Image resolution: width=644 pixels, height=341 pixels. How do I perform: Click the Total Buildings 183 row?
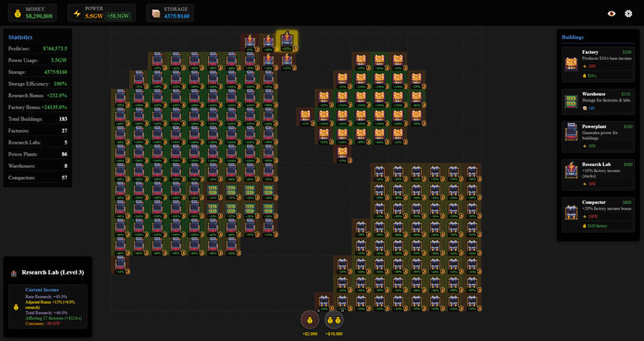pyautogui.click(x=37, y=119)
